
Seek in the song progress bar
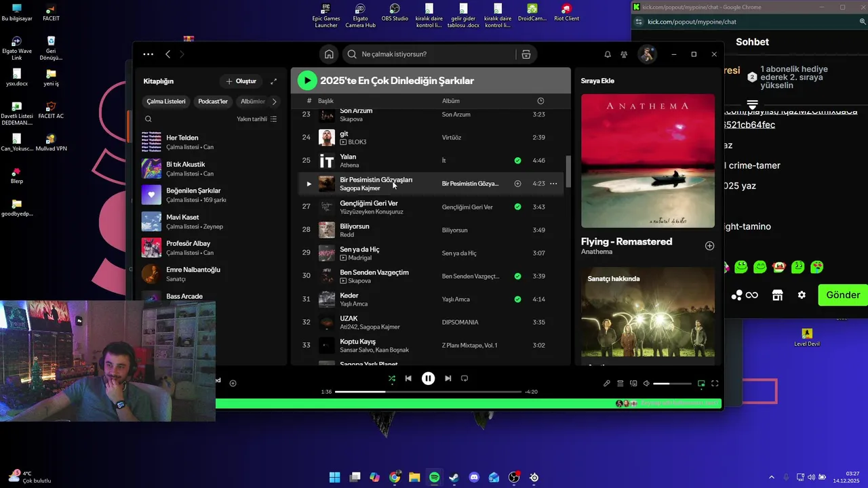[428, 392]
